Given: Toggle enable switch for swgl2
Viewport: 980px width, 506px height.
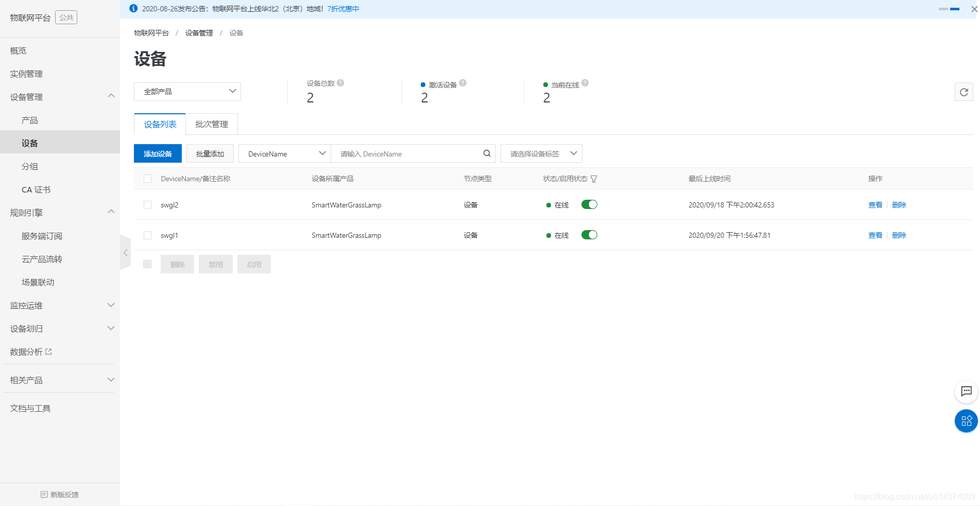Looking at the screenshot, I should pyautogui.click(x=589, y=204).
